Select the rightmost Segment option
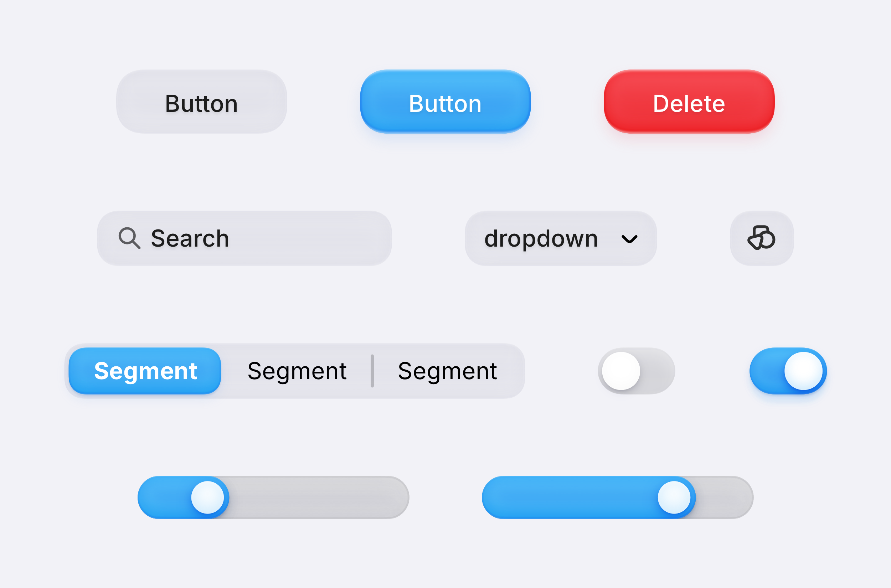Screen dimensions: 891x588 pos(447,371)
